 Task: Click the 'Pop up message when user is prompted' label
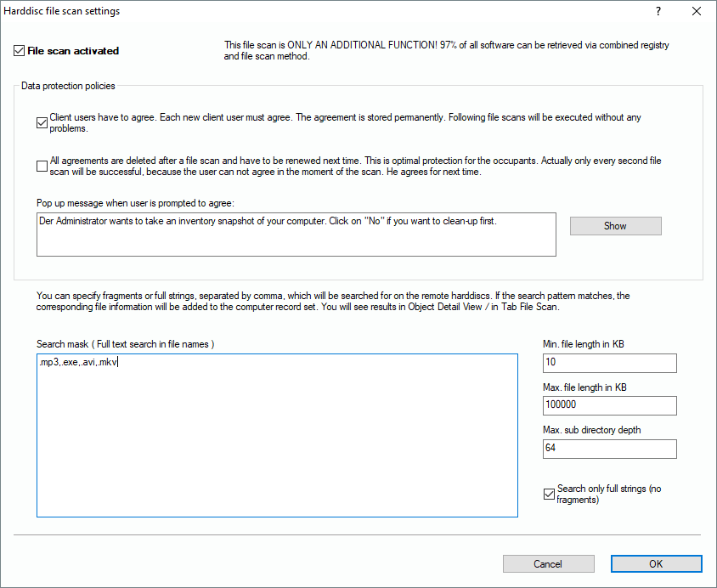135,202
